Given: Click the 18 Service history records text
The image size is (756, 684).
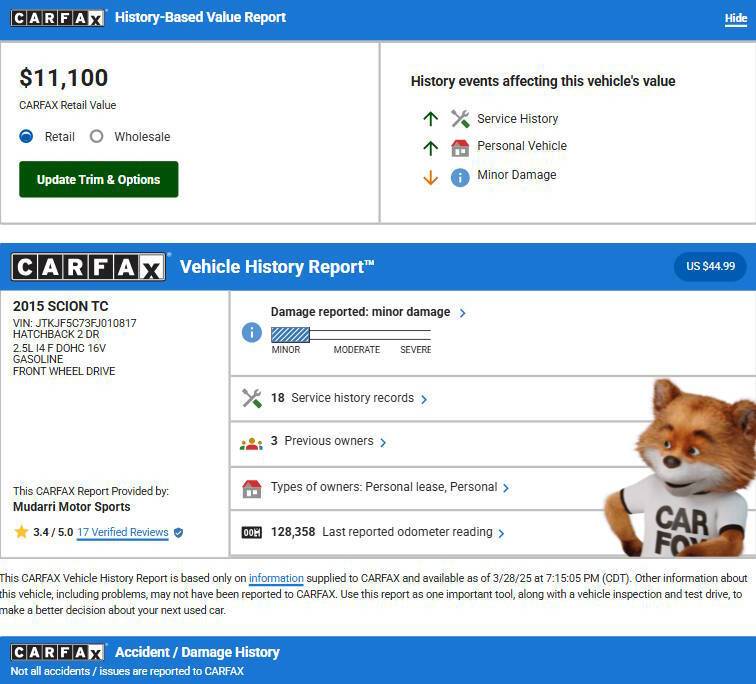Looking at the screenshot, I should (x=342, y=398).
